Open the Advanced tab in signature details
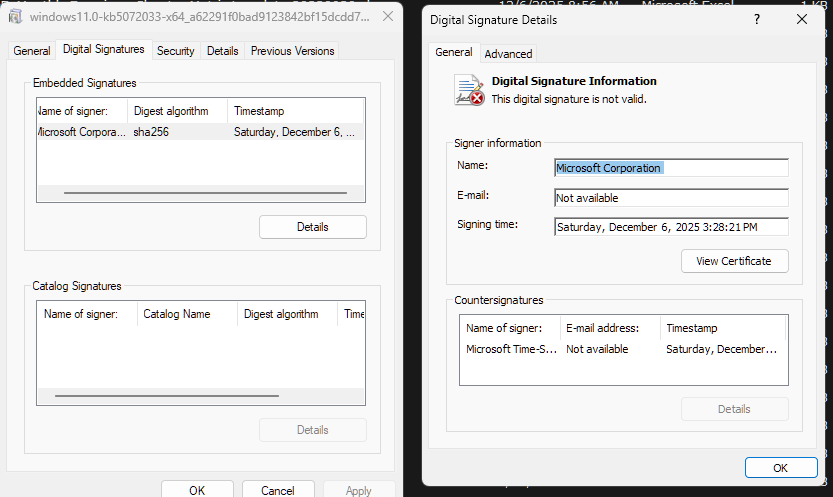The height and width of the screenshot is (497, 833). (508, 54)
